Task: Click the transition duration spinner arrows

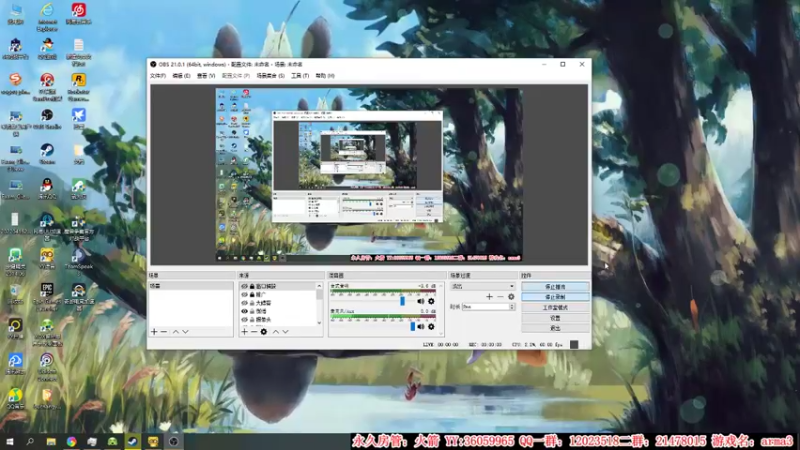Action: click(512, 307)
